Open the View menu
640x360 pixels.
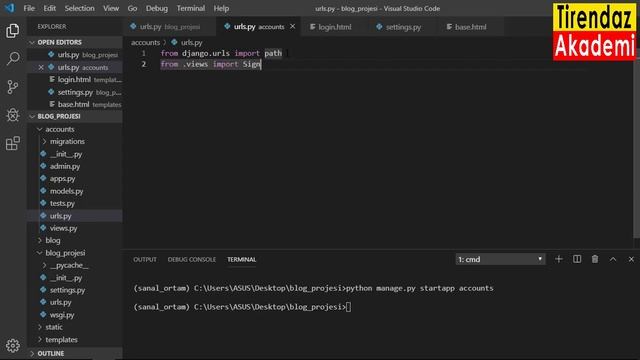(111, 8)
